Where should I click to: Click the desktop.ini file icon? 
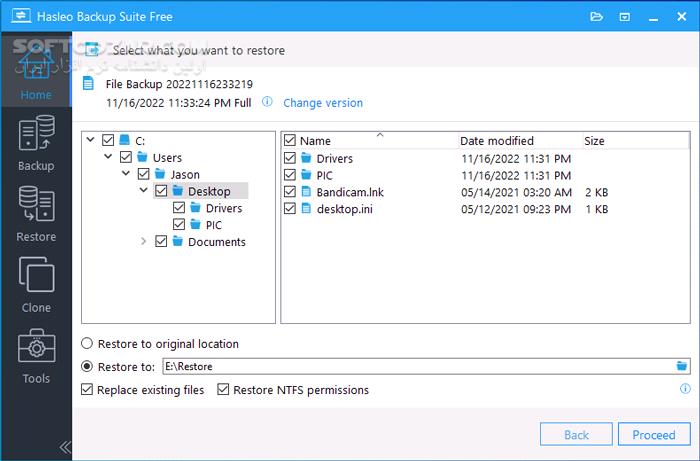[306, 208]
